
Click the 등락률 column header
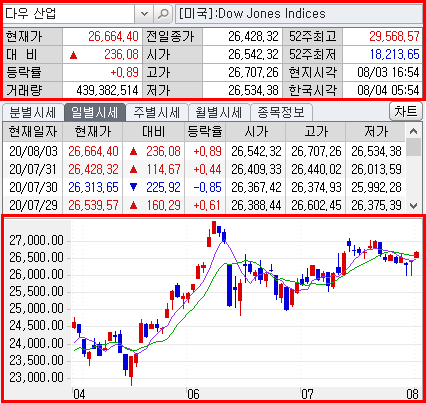[x=205, y=132]
